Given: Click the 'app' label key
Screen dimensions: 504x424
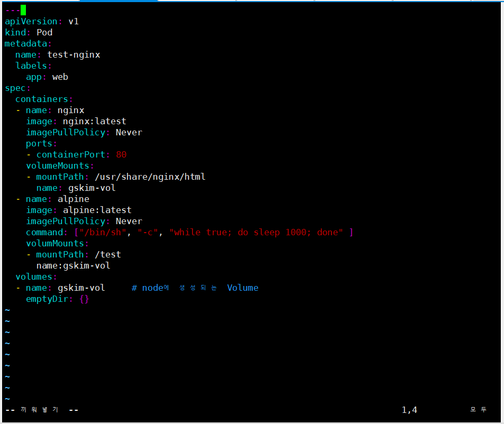Looking at the screenshot, I should [34, 77].
